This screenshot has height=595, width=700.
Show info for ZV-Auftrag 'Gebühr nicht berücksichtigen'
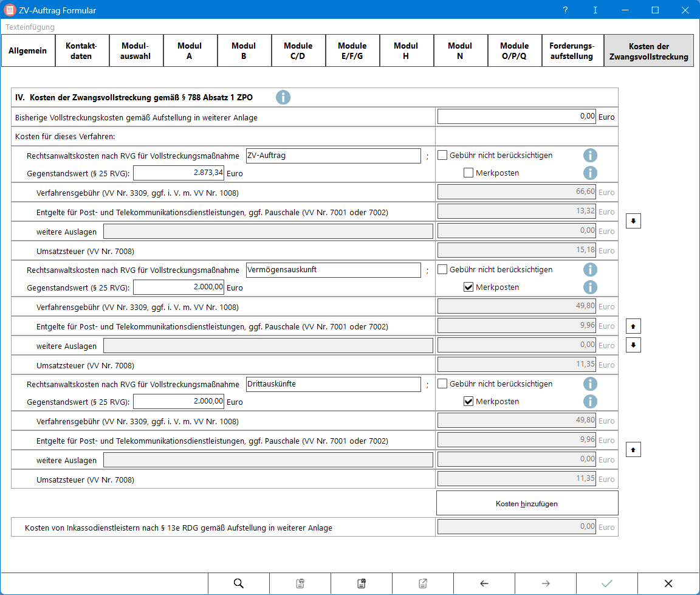coord(590,156)
